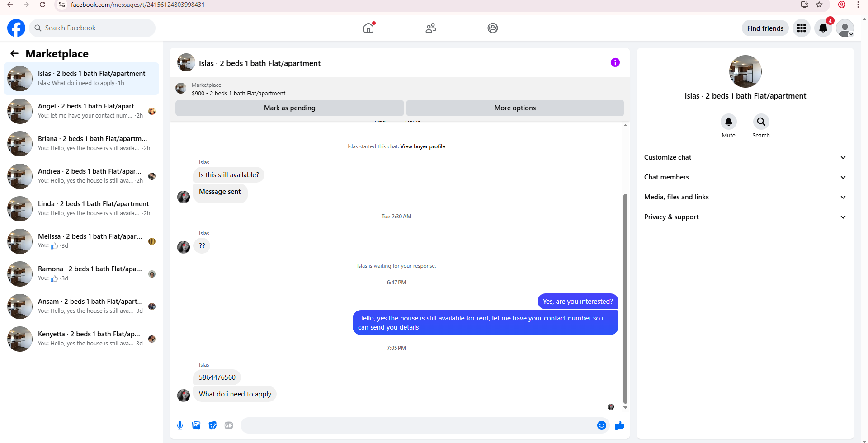Click the install app icon in address bar
Viewport: 868px width, 443px height.
click(805, 5)
